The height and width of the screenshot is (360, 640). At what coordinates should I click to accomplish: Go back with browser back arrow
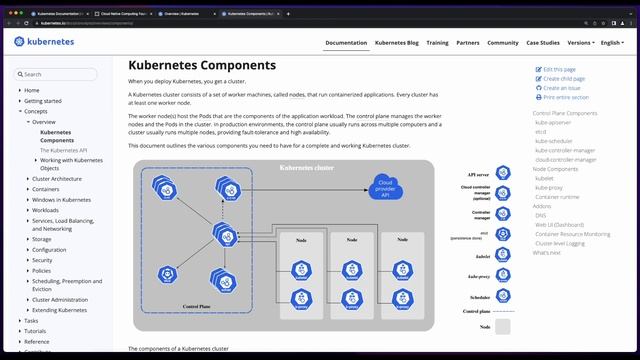pyautogui.click(x=9, y=23)
